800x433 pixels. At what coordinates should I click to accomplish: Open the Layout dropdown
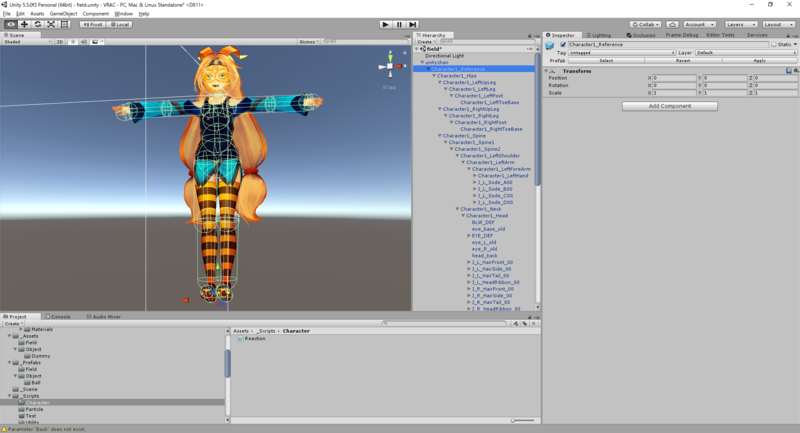tap(779, 24)
